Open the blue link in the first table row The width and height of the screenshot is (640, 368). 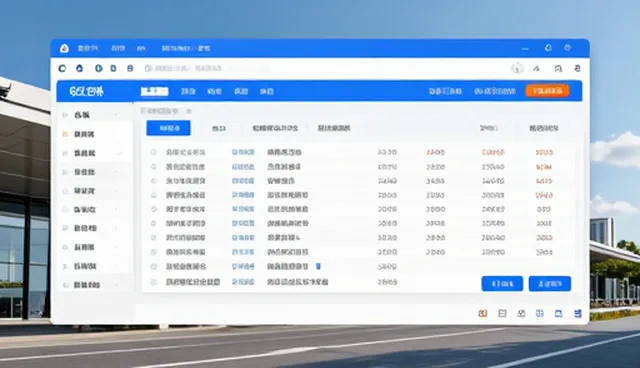tap(243, 152)
